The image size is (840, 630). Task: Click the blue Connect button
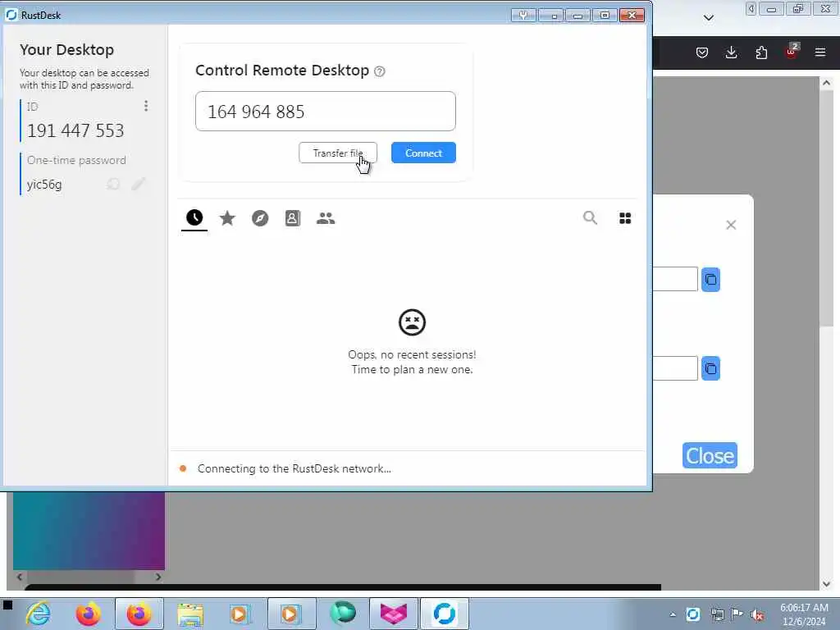[x=423, y=153]
